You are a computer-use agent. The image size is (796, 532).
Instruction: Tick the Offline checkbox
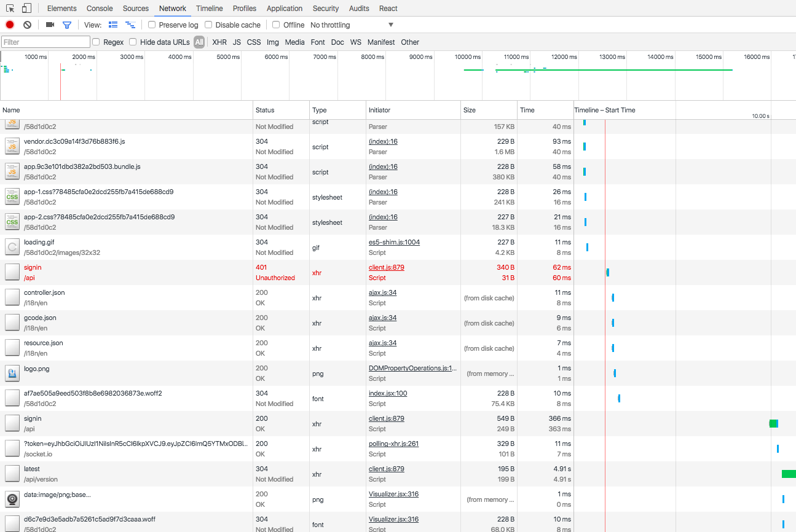(x=277, y=25)
